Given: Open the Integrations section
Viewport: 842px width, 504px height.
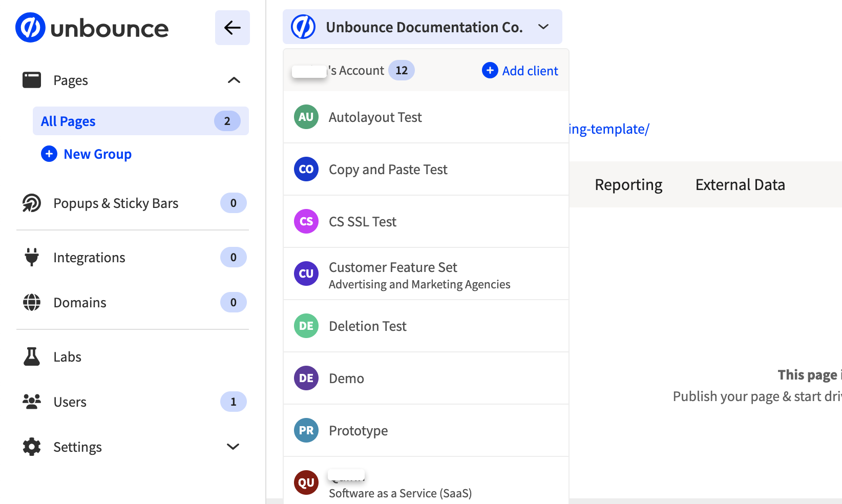Looking at the screenshot, I should (89, 257).
